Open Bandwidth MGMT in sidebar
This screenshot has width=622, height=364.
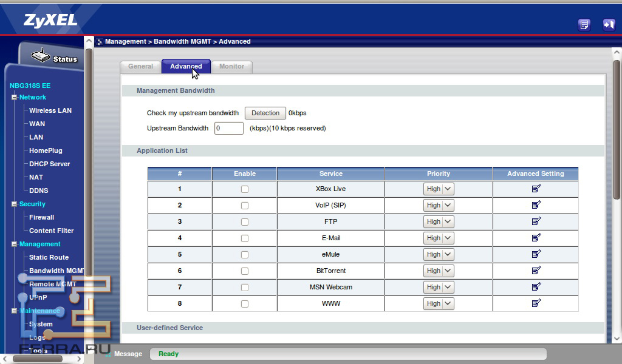coord(56,271)
